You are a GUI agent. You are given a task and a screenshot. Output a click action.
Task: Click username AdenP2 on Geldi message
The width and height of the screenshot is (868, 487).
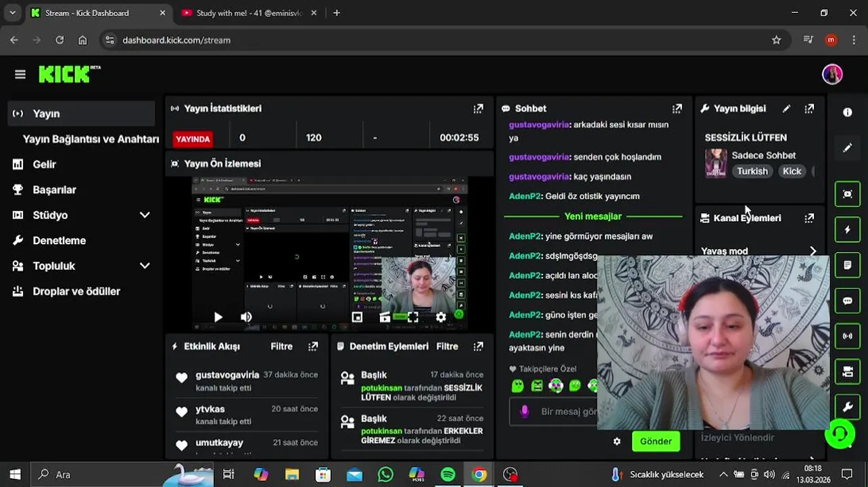click(x=525, y=196)
